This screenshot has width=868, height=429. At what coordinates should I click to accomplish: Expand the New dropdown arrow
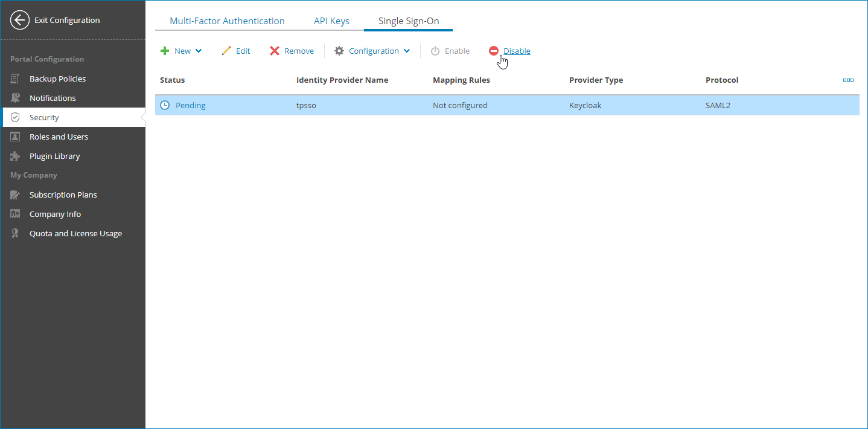pyautogui.click(x=199, y=51)
